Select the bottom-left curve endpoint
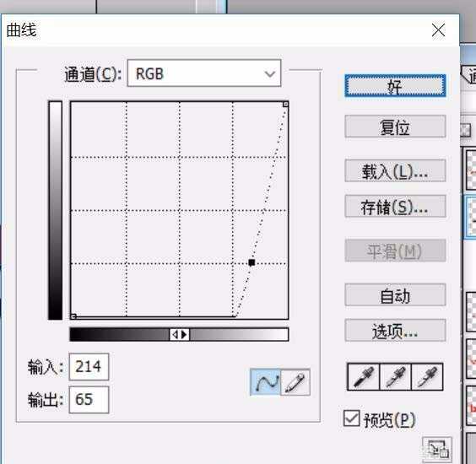Screen dimensions: 476x464 point(73,316)
